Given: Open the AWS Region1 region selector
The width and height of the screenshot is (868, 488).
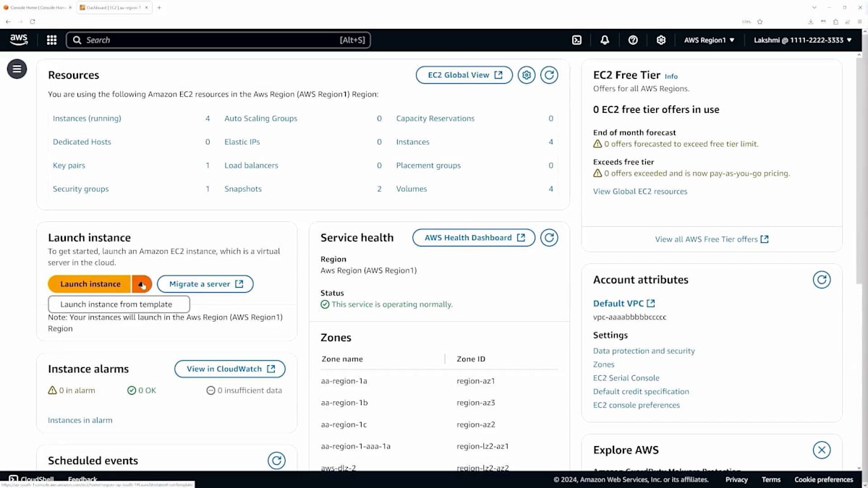Looking at the screenshot, I should (x=709, y=40).
